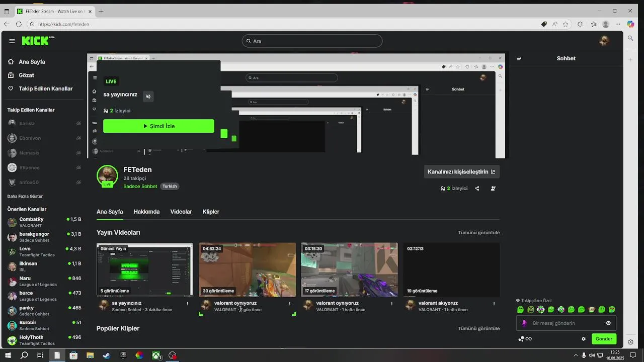The width and height of the screenshot is (644, 362).
Task: Unmute the stream preview speaker icon
Action: 148,96
